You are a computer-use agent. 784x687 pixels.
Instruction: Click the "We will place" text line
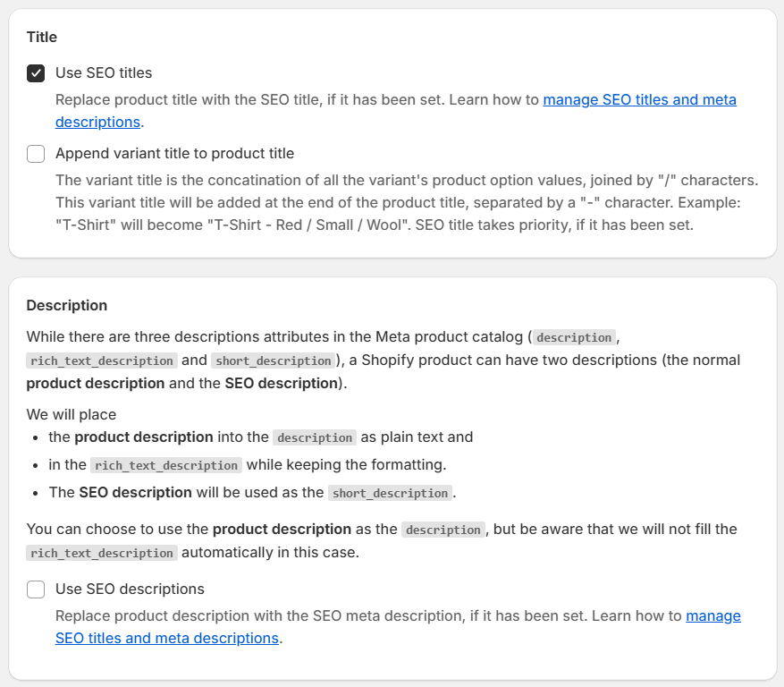point(72,415)
